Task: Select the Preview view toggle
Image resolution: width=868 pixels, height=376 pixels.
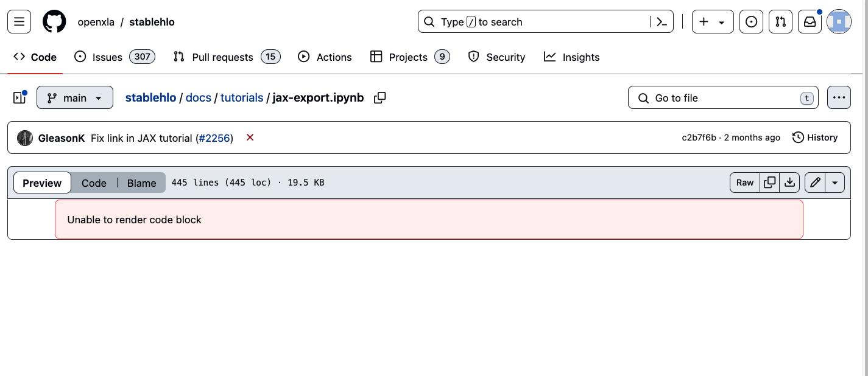Action: [x=42, y=183]
